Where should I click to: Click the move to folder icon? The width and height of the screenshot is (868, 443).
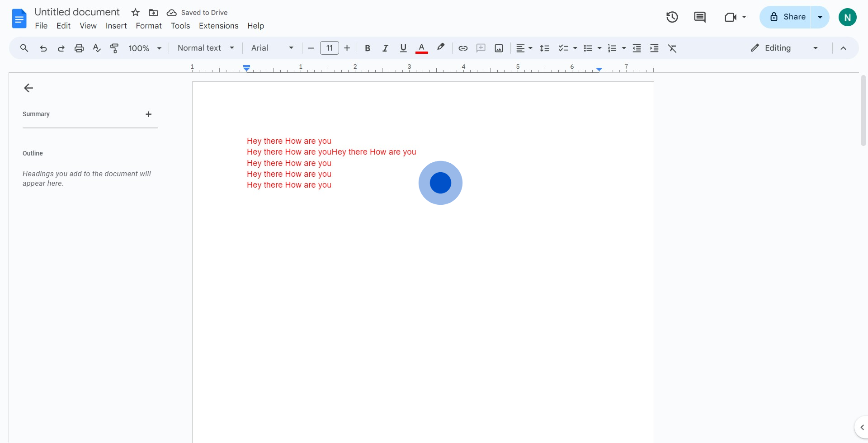tap(153, 13)
